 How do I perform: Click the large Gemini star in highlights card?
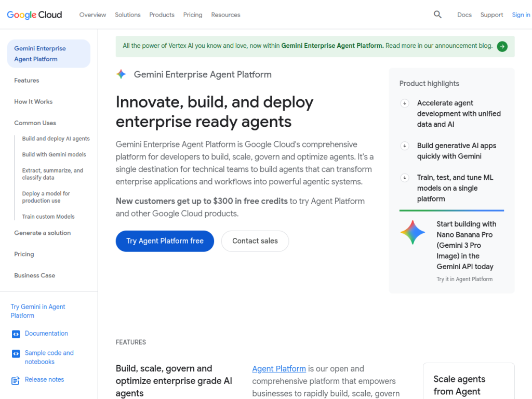click(x=413, y=232)
